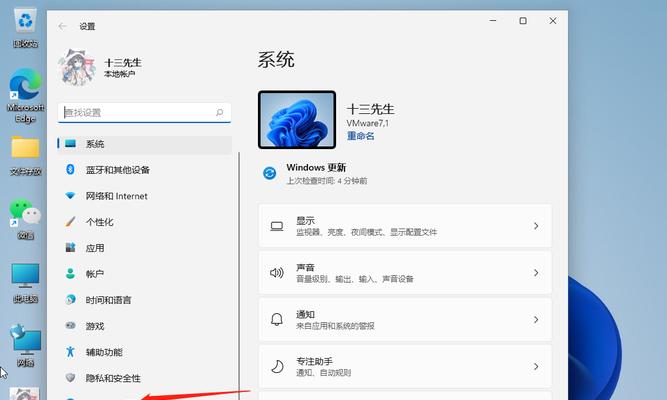Click the sound speaker icon
Viewport: 667px width, 400px height.
point(277,273)
